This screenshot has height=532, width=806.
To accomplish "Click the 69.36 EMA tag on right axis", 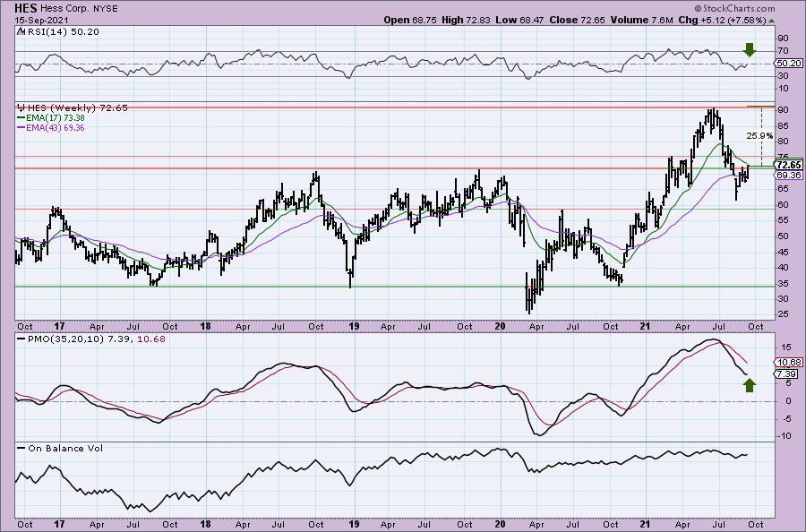I will 789,176.
